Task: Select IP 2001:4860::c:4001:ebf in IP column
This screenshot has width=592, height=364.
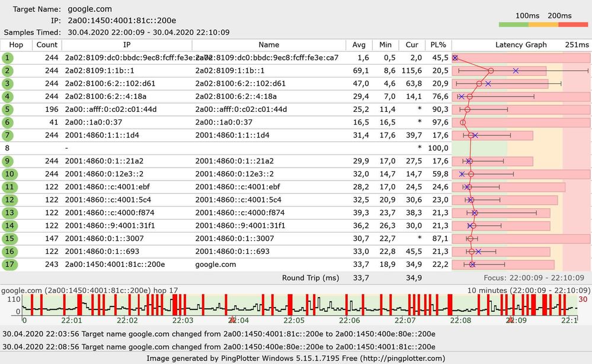Action: [107, 187]
